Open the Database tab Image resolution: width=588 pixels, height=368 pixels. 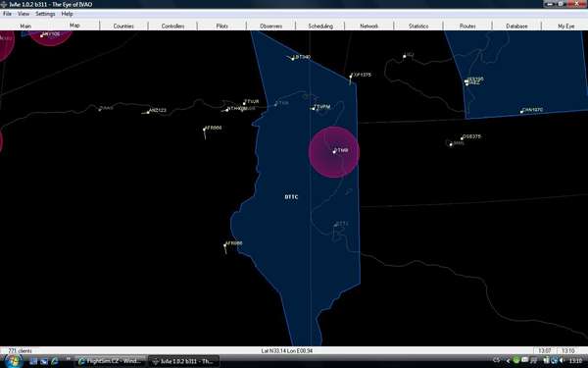pyautogui.click(x=516, y=26)
